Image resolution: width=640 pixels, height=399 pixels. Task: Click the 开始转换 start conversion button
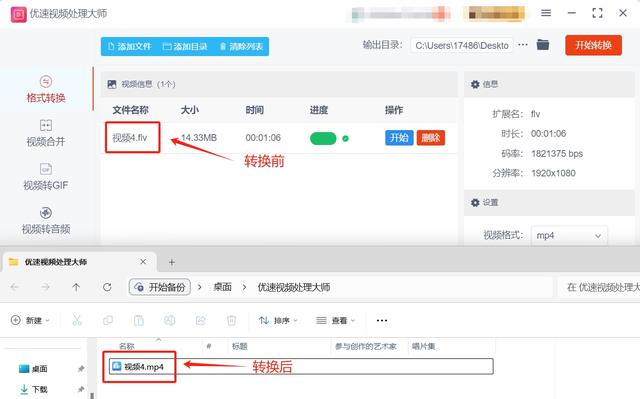(x=593, y=45)
